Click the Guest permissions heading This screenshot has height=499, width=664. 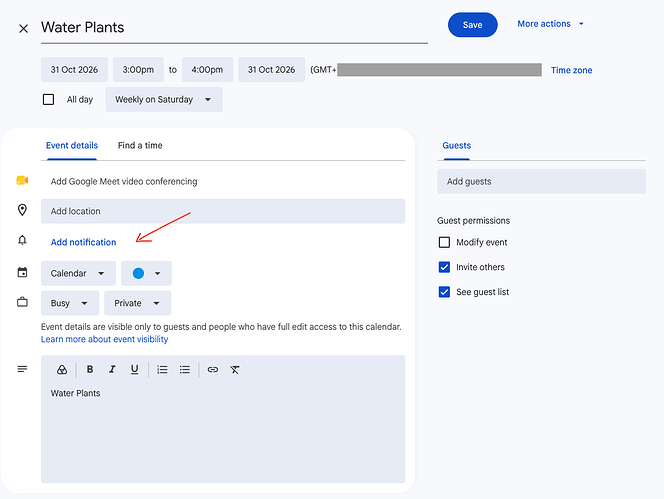473,221
